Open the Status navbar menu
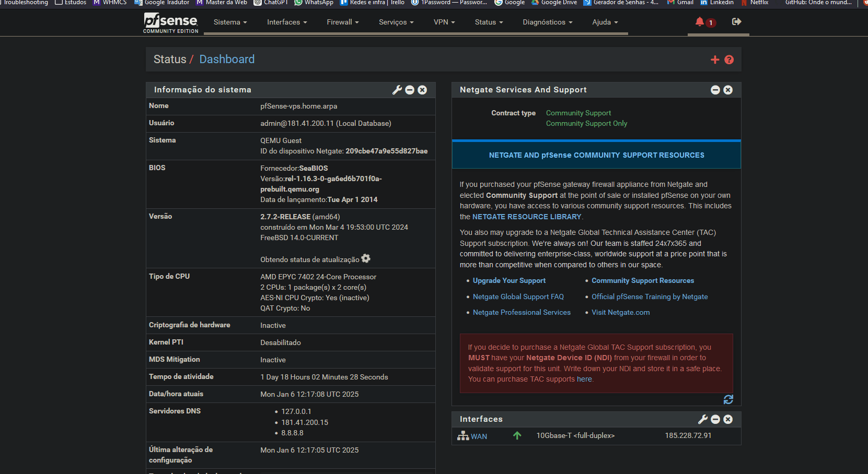The image size is (868, 474). 489,22
